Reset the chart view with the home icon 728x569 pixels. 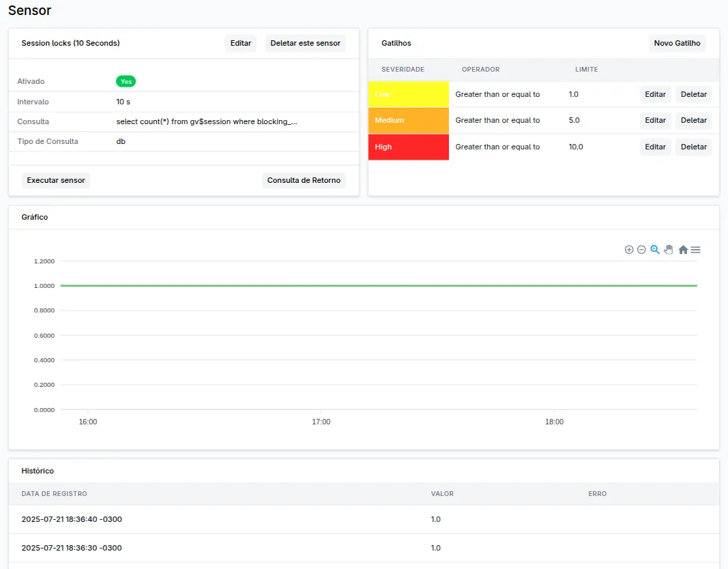coord(683,250)
